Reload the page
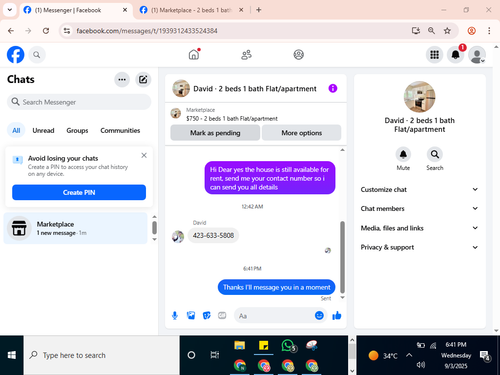The height and width of the screenshot is (375, 500). [46, 31]
